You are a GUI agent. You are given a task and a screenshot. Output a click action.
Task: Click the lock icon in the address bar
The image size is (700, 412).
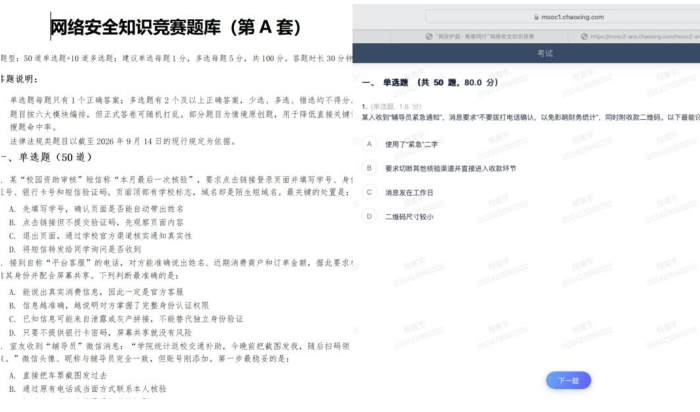[536, 17]
